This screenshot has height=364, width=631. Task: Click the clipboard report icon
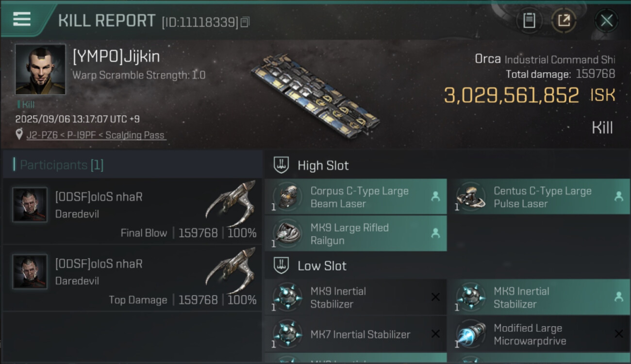(529, 20)
